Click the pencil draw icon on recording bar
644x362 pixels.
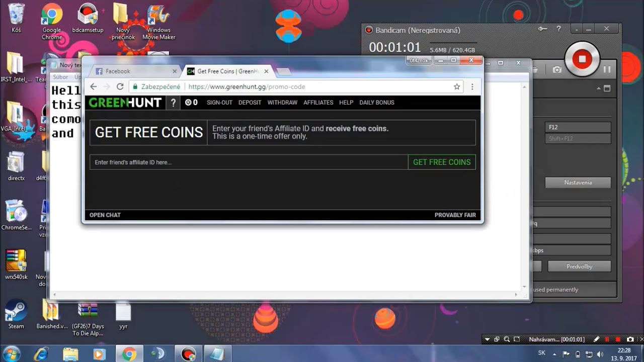tap(597, 340)
